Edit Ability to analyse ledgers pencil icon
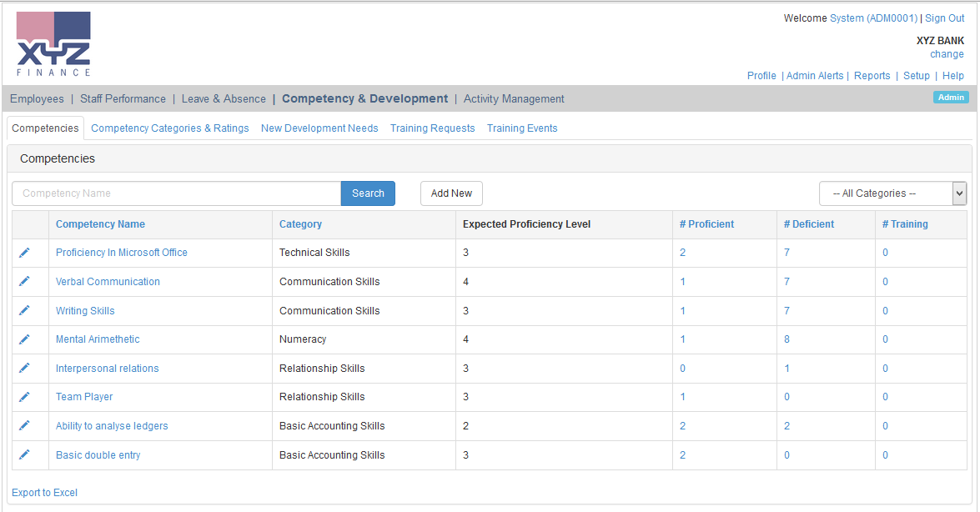This screenshot has width=980, height=512. coord(24,426)
